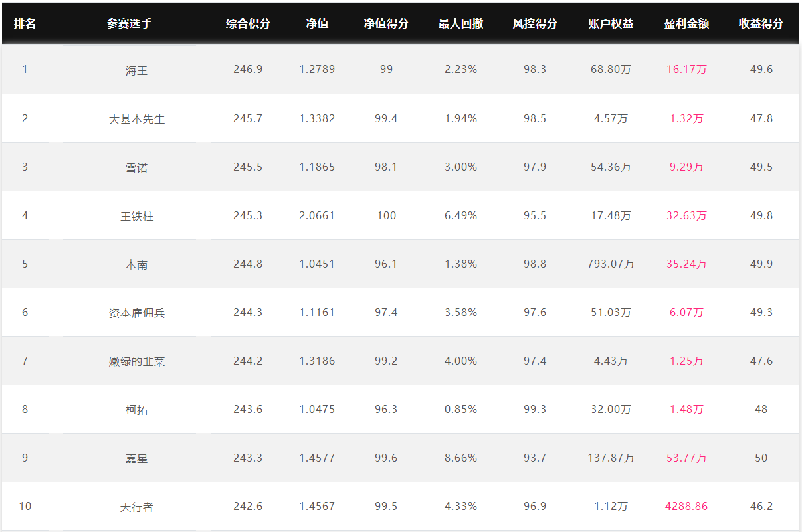
Task: Select 793.07万 account equity cell
Action: click(611, 264)
